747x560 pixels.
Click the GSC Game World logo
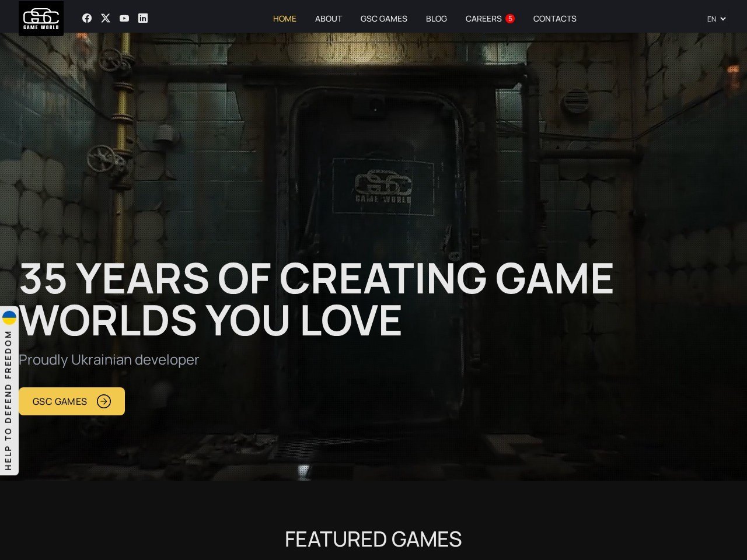[41, 18]
